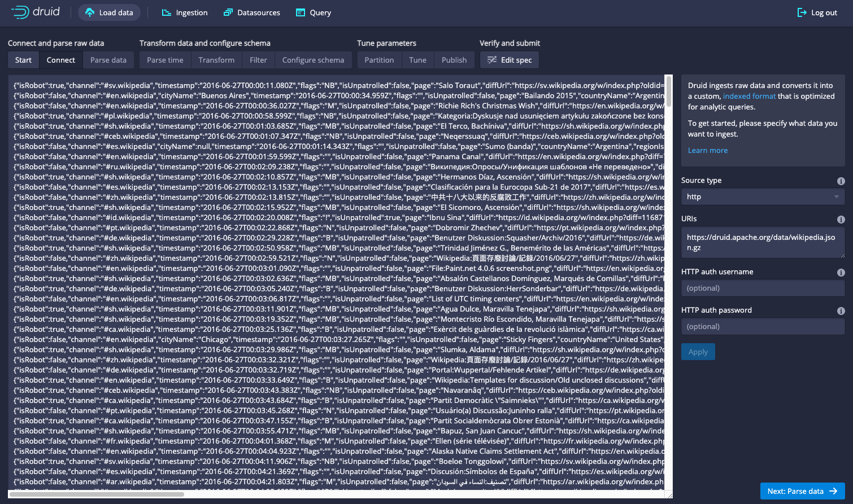Click the raw data row for Salo Toraut
Image resolution: width=853 pixels, height=504 pixels.
point(339,85)
